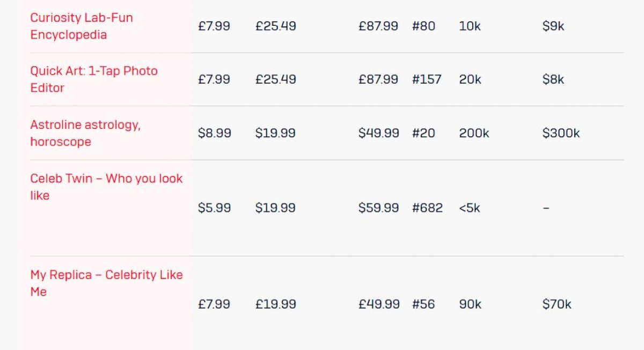Viewport: 644px width, 350px height.
Task: Click the $8k revenue in Quick Art row
Action: pyautogui.click(x=553, y=79)
